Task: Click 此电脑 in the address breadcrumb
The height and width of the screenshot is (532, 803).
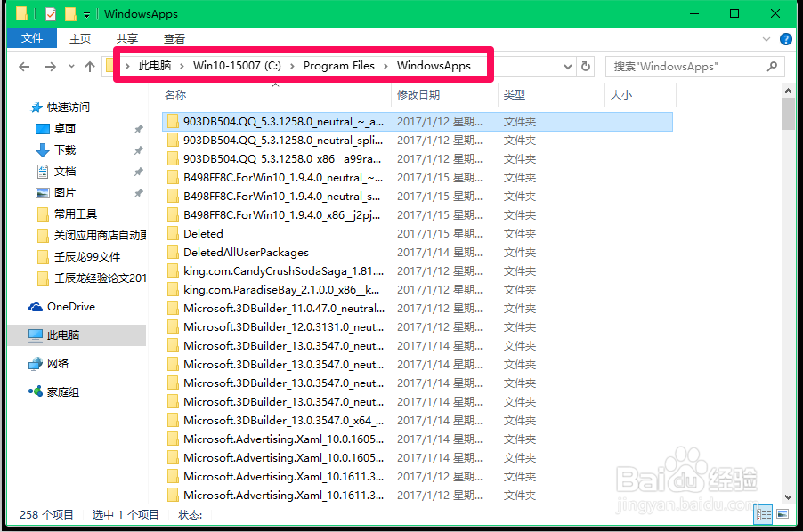Action: [x=155, y=66]
